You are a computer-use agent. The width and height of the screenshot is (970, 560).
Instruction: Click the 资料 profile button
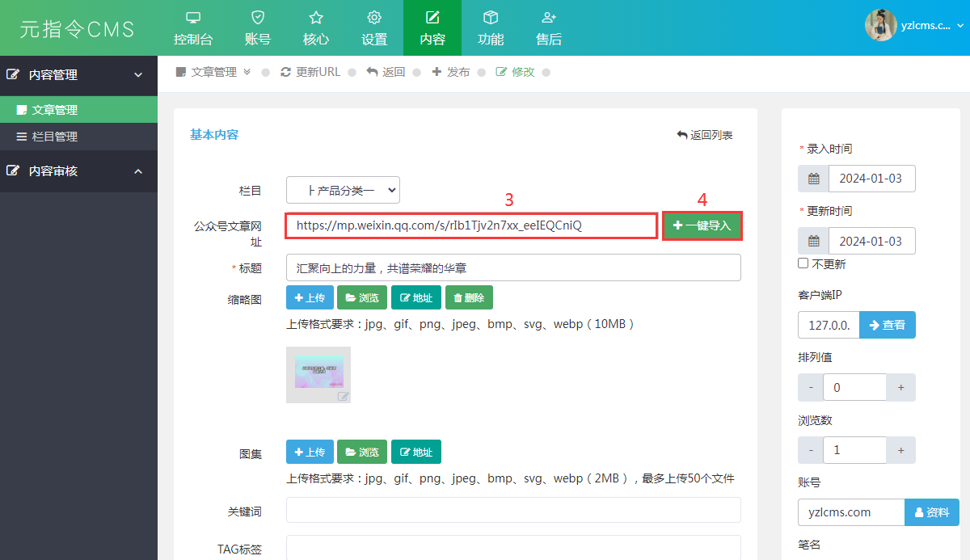point(932,512)
